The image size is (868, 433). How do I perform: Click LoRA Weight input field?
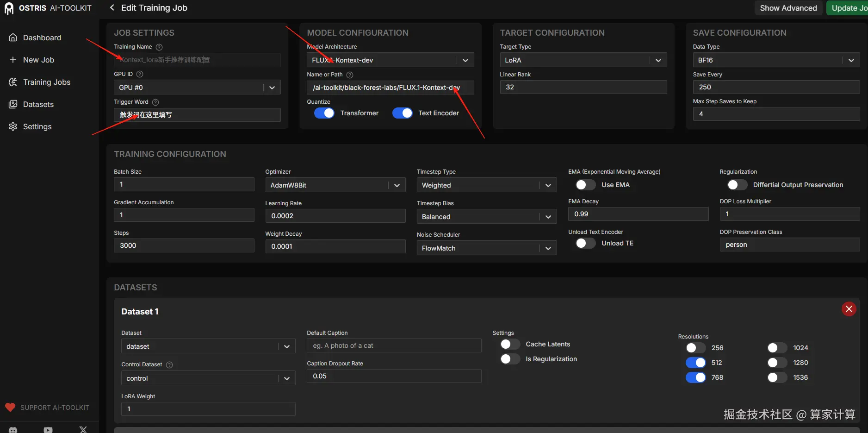click(208, 409)
